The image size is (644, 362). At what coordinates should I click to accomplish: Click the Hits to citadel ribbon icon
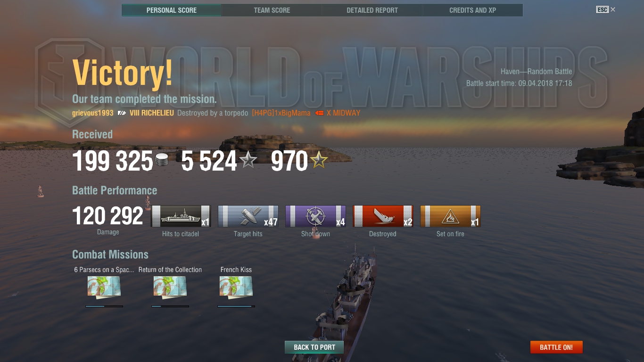181,216
